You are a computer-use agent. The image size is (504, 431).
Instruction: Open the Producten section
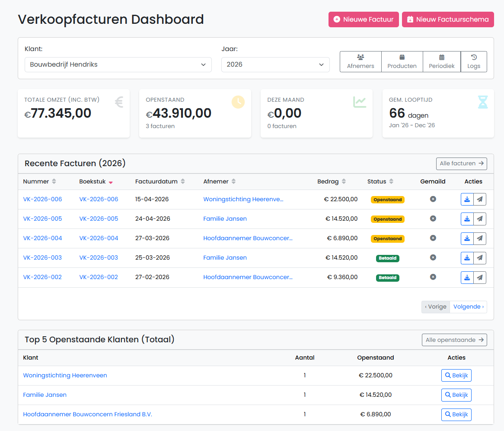click(x=402, y=62)
